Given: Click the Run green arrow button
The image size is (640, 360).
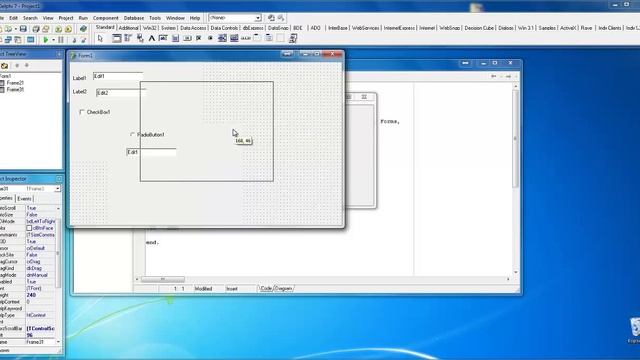Looking at the screenshot, I should tap(46, 40).
